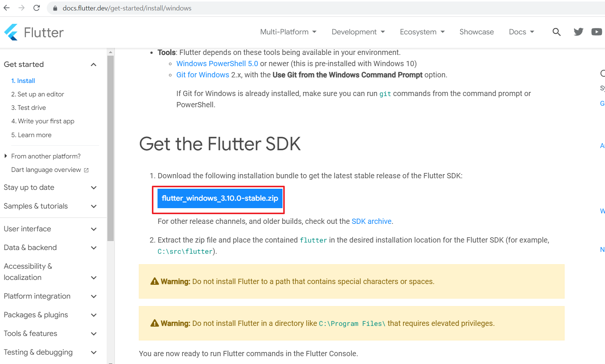
Task: Open Development dropdown menu
Action: point(358,32)
